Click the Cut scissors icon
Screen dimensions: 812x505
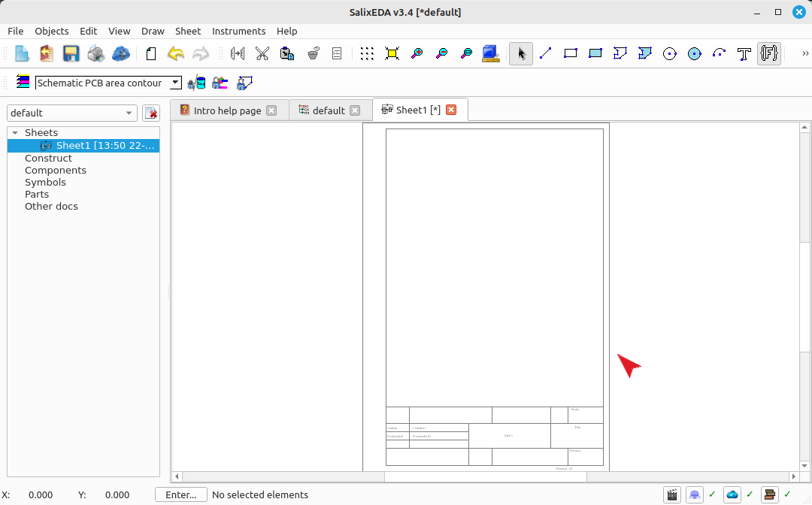point(262,53)
